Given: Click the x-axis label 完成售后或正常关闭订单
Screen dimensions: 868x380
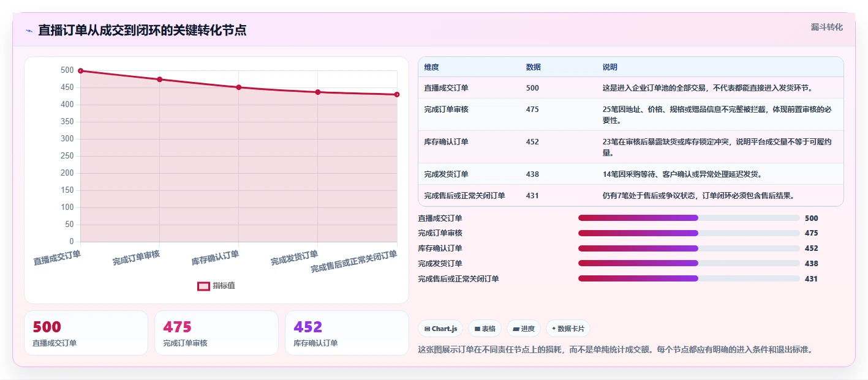Looking at the screenshot, I should click(353, 261).
